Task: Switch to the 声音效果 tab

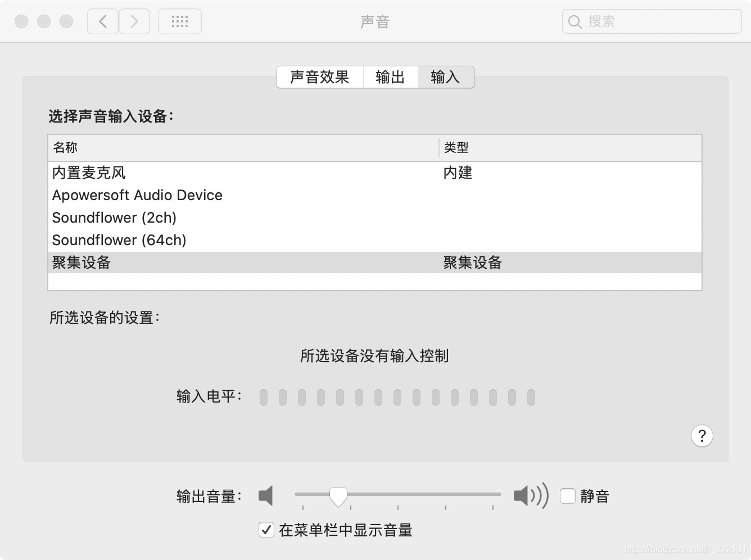Action: coord(320,77)
